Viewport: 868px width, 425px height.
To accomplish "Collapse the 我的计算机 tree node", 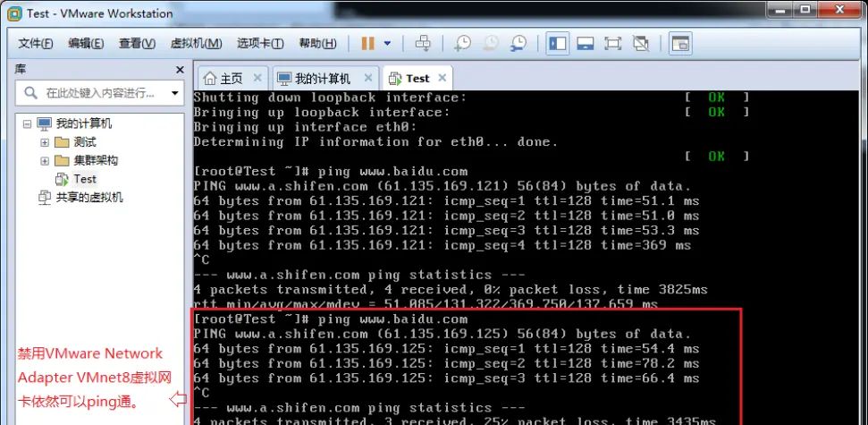I will pyautogui.click(x=27, y=123).
